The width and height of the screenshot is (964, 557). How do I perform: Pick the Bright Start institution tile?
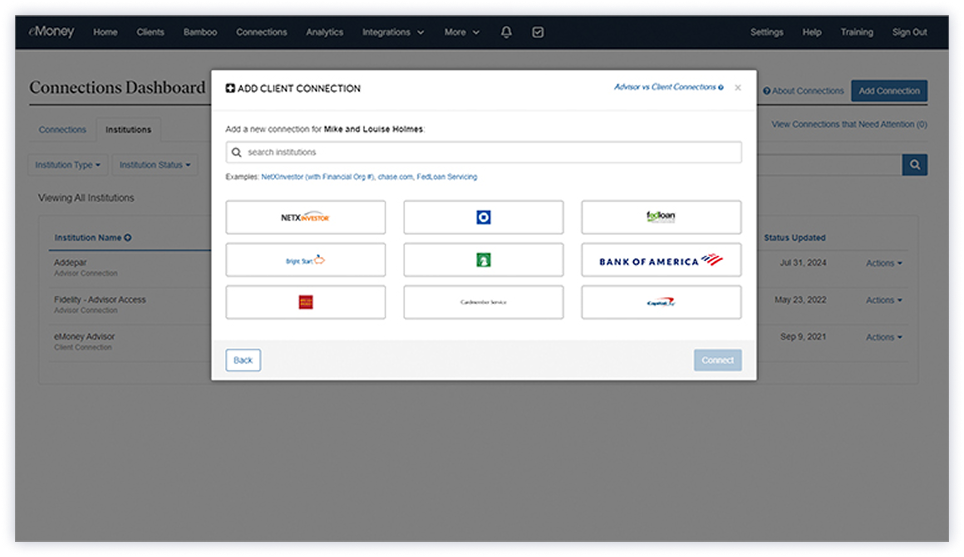coord(305,260)
